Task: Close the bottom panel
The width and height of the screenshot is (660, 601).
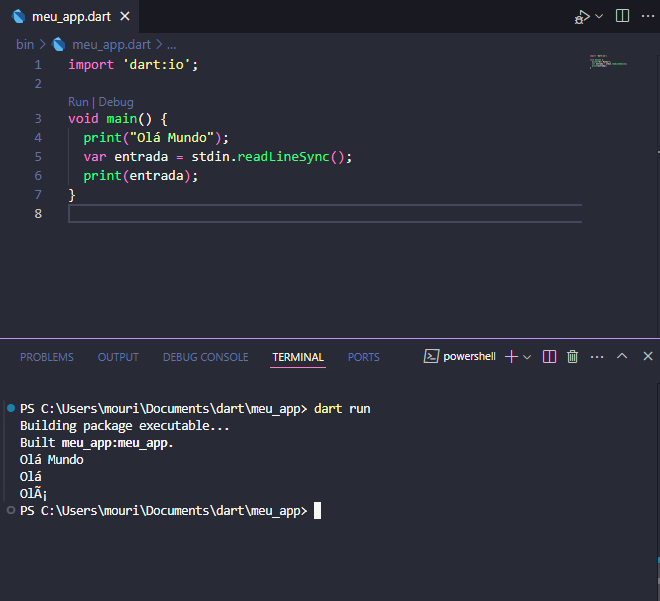Action: [648, 356]
